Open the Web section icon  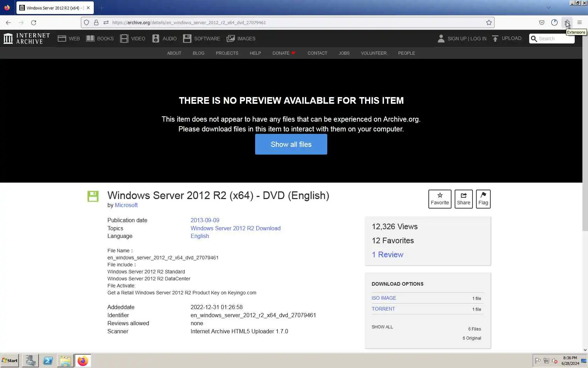click(x=62, y=39)
